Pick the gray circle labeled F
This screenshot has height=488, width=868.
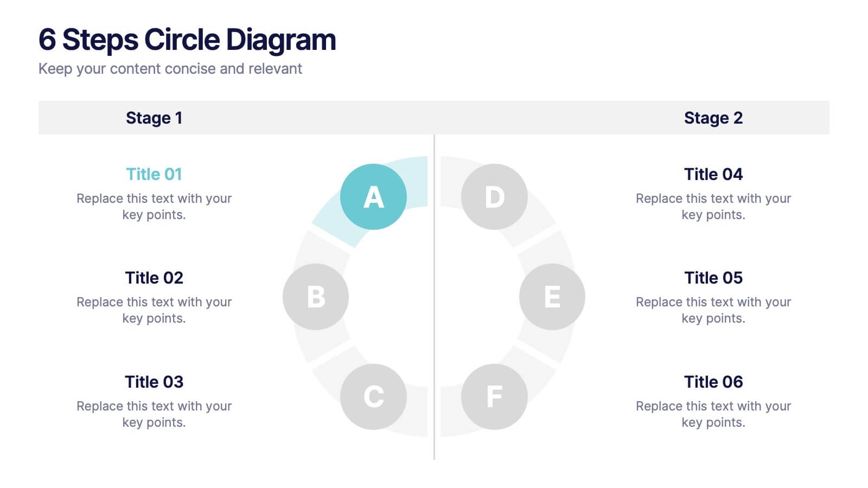pos(494,396)
